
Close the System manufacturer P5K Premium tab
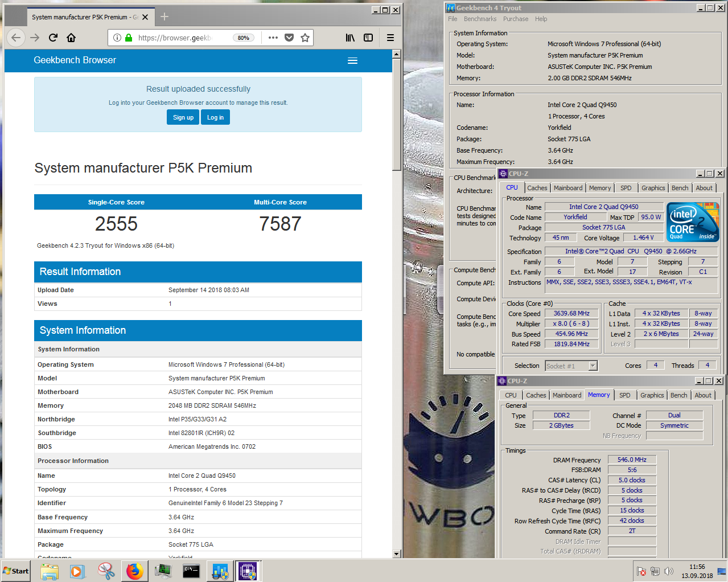pyautogui.click(x=145, y=17)
